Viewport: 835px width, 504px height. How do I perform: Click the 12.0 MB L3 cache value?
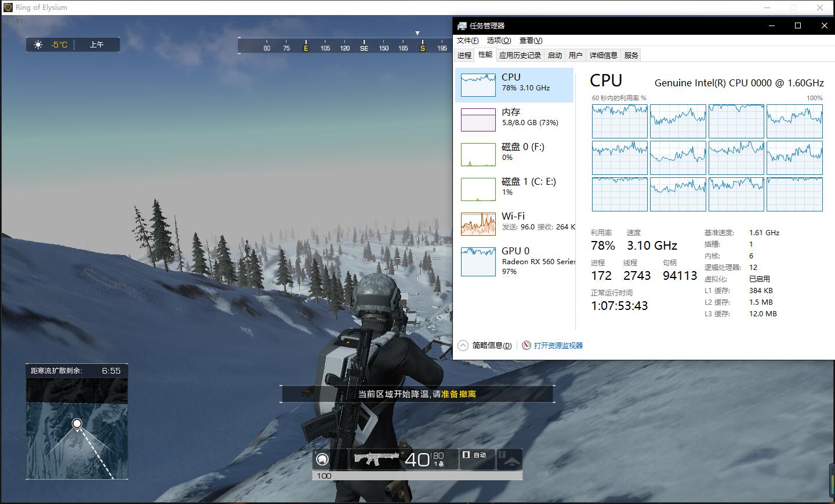click(x=763, y=314)
